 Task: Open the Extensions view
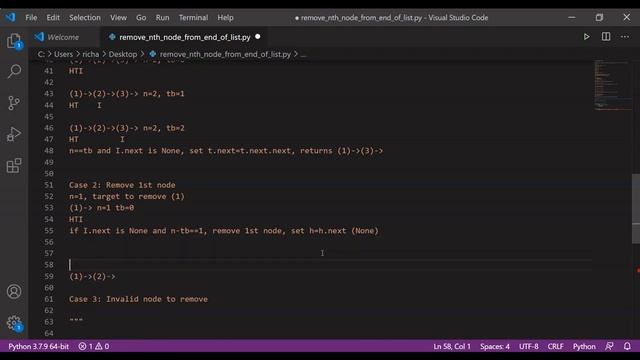(14, 165)
